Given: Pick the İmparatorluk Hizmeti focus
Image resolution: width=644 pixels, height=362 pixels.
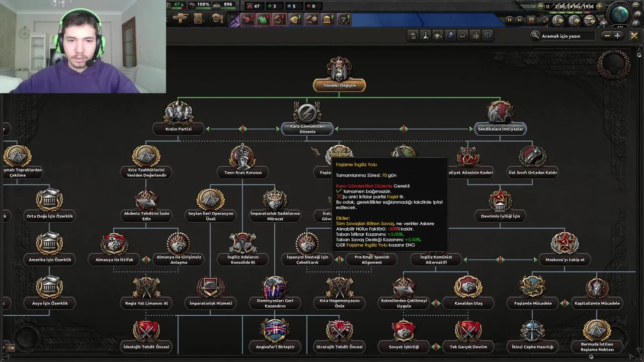Looking at the screenshot, I should (x=210, y=293).
